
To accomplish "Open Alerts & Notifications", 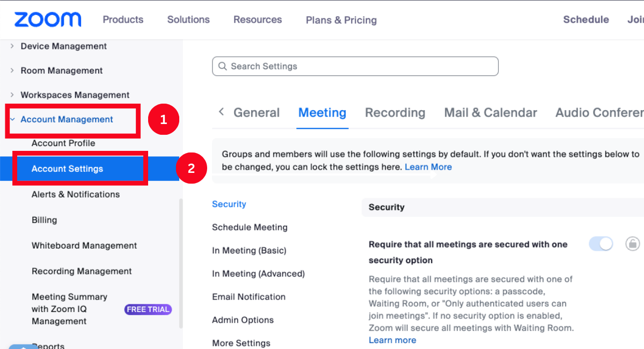I will (x=76, y=194).
